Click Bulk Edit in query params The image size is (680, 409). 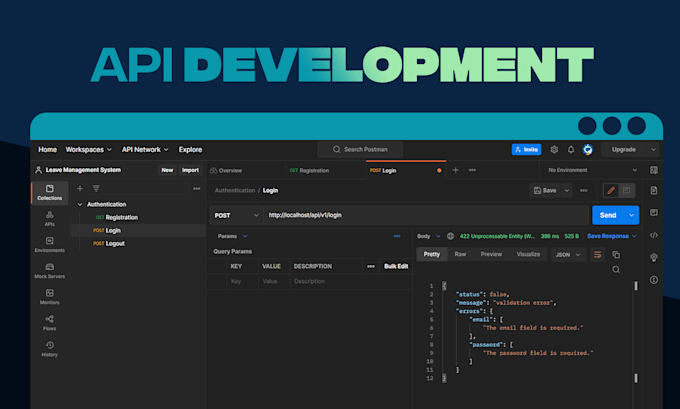coord(396,266)
